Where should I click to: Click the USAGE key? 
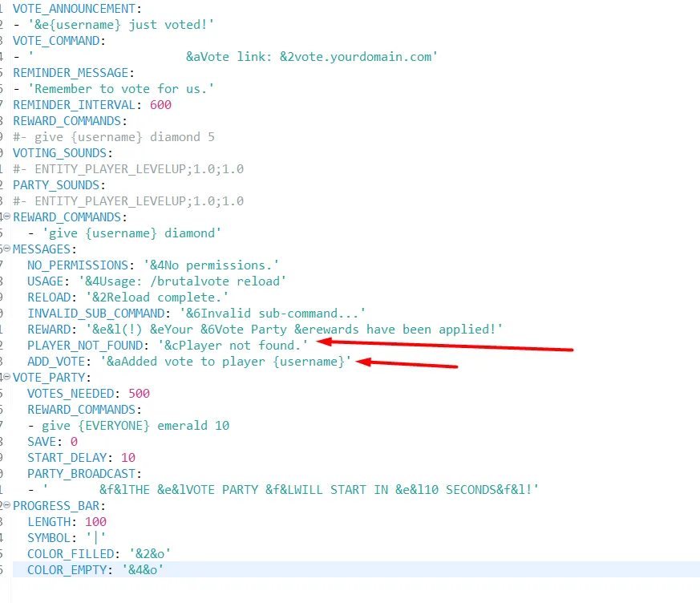coord(45,281)
